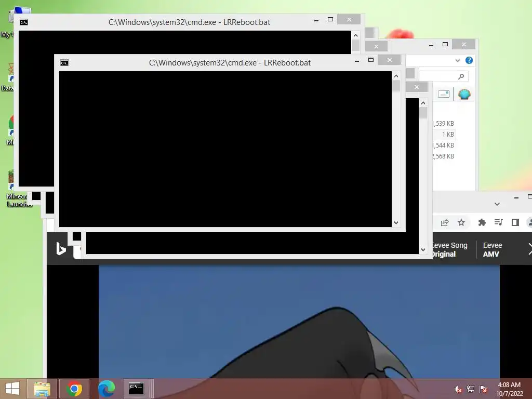The height and width of the screenshot is (399, 532).
Task: Select the Eevee Song Original suggestion
Action: coord(450,250)
